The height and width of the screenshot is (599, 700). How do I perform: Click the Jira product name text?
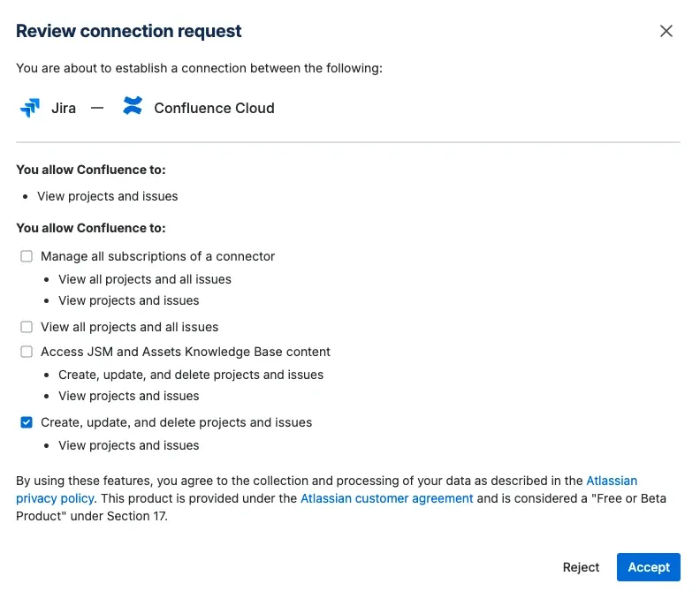(64, 108)
